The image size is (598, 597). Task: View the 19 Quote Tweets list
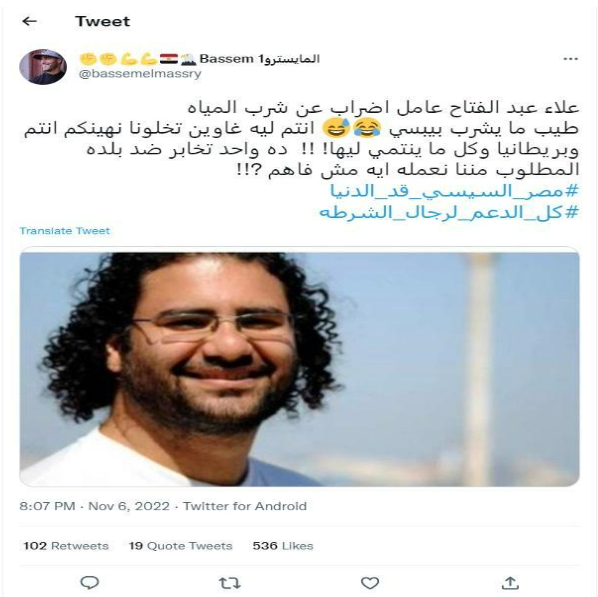(x=180, y=546)
